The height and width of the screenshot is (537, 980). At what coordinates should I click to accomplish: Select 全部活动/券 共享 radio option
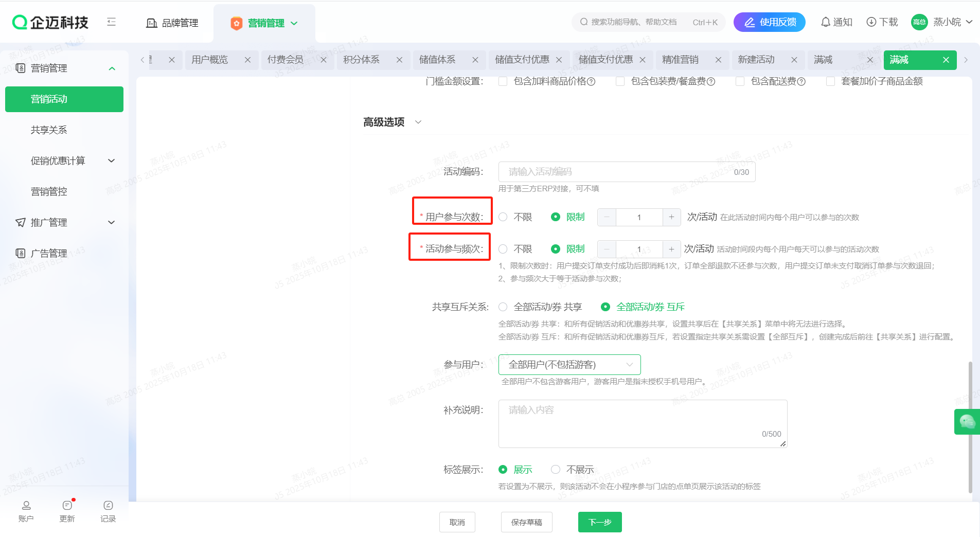[503, 307]
